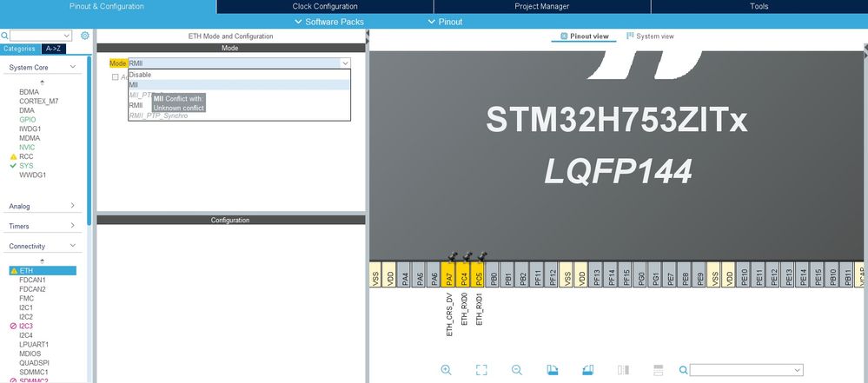Select I2C4 peripheral

(26, 335)
